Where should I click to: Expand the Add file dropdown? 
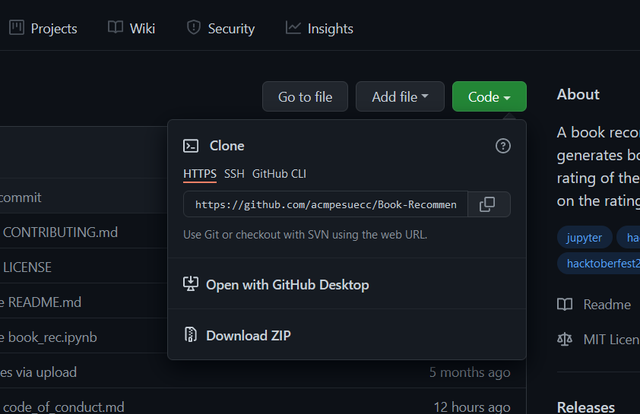point(400,97)
